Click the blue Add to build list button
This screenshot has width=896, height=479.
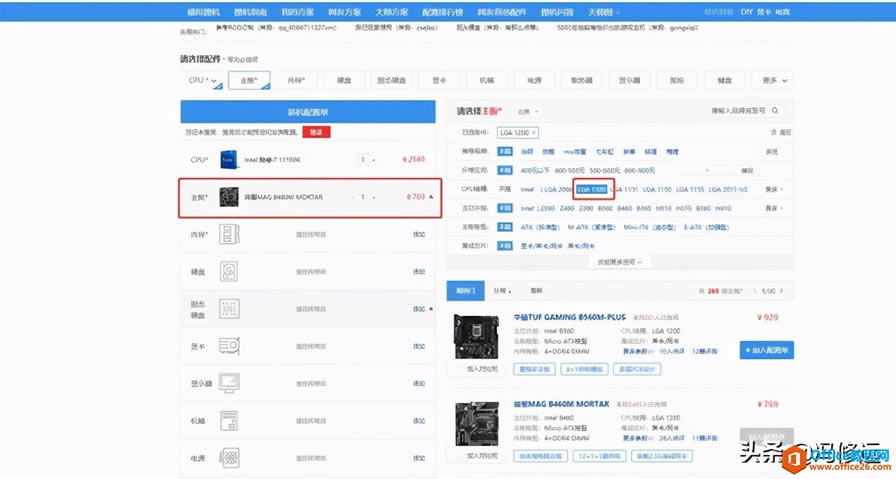(x=766, y=350)
